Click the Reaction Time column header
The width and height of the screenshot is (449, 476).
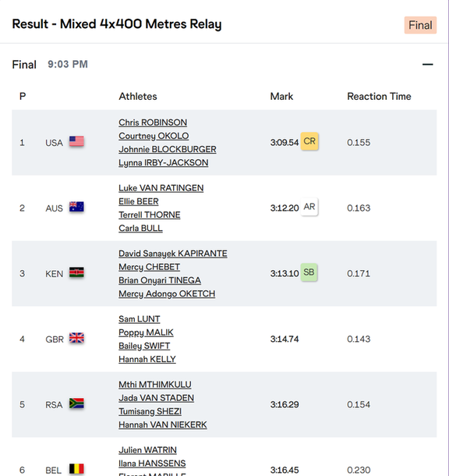pos(379,97)
